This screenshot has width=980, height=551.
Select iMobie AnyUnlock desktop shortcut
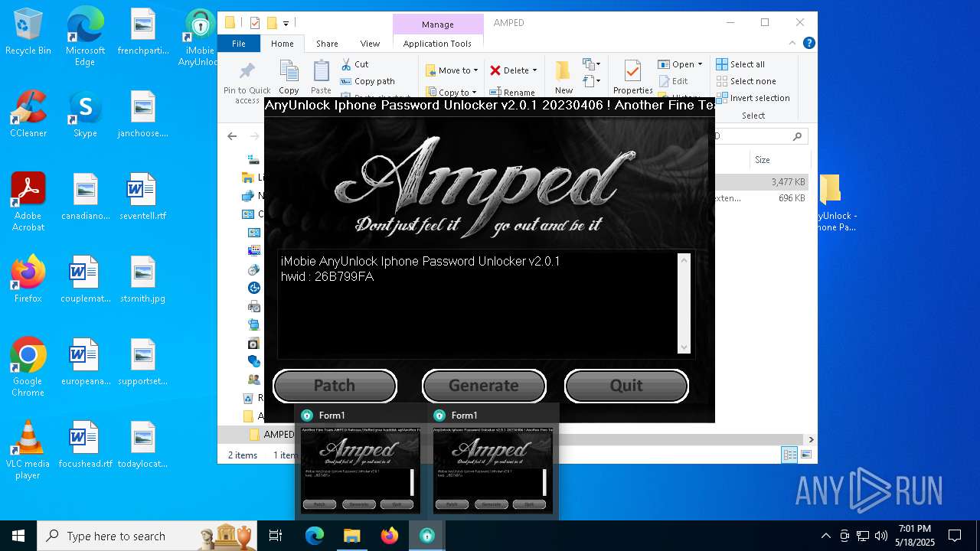click(200, 37)
